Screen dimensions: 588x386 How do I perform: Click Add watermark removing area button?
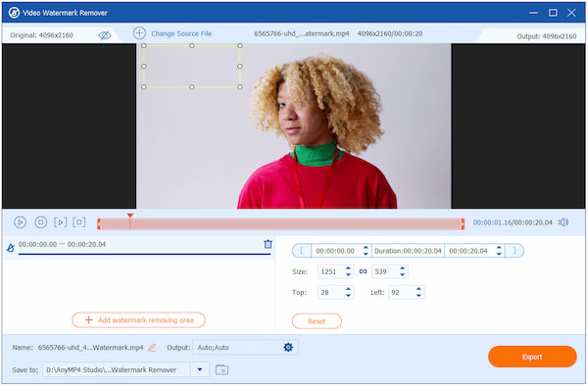(138, 320)
